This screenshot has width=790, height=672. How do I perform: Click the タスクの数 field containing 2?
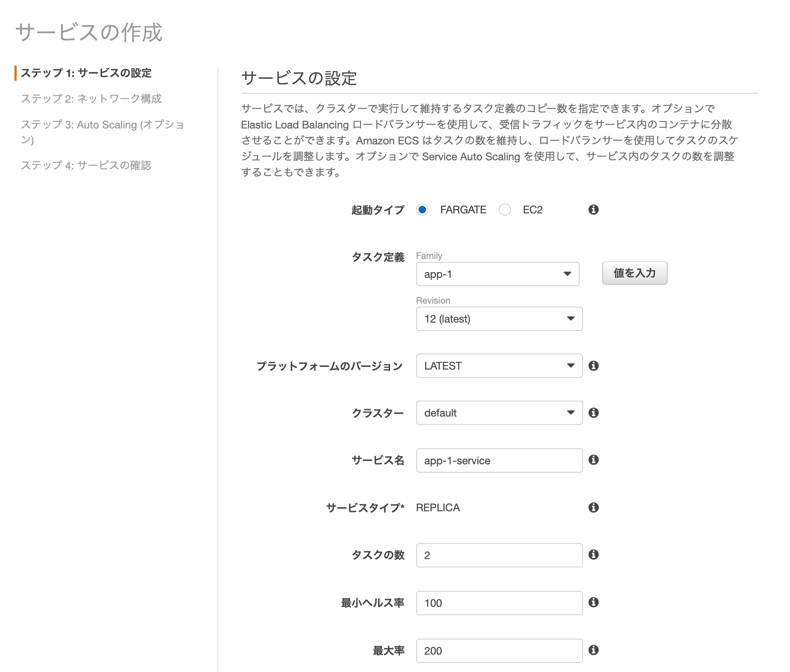499,555
